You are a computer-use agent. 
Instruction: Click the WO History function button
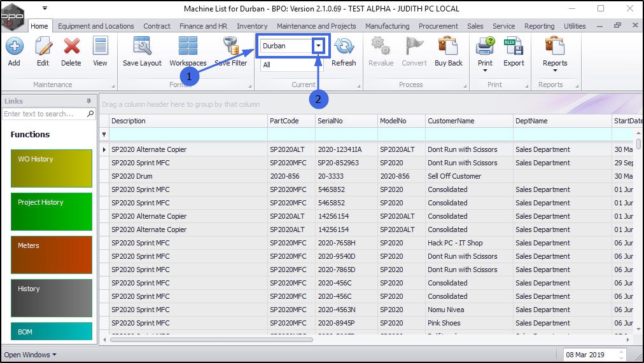[x=51, y=168]
